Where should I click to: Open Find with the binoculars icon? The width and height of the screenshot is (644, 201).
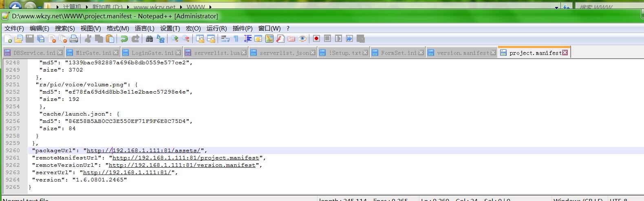click(x=149, y=39)
